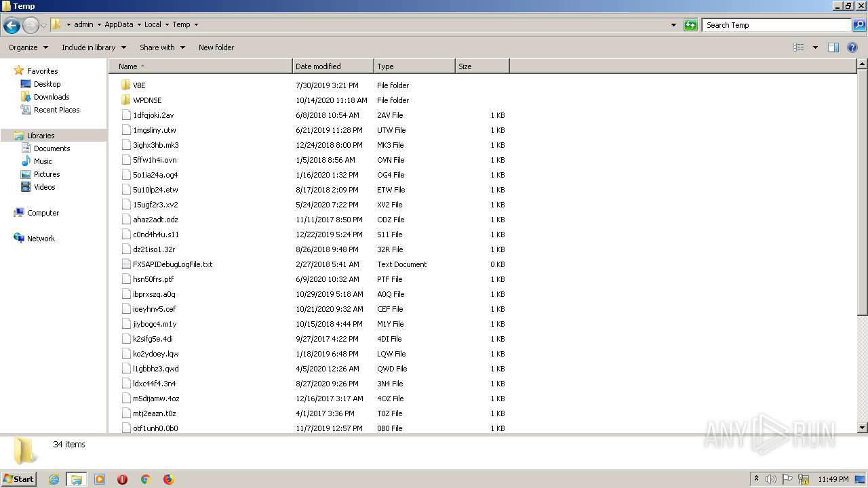The image size is (868, 488).
Task: Open the recent locations history dropdown
Action: [x=43, y=26]
